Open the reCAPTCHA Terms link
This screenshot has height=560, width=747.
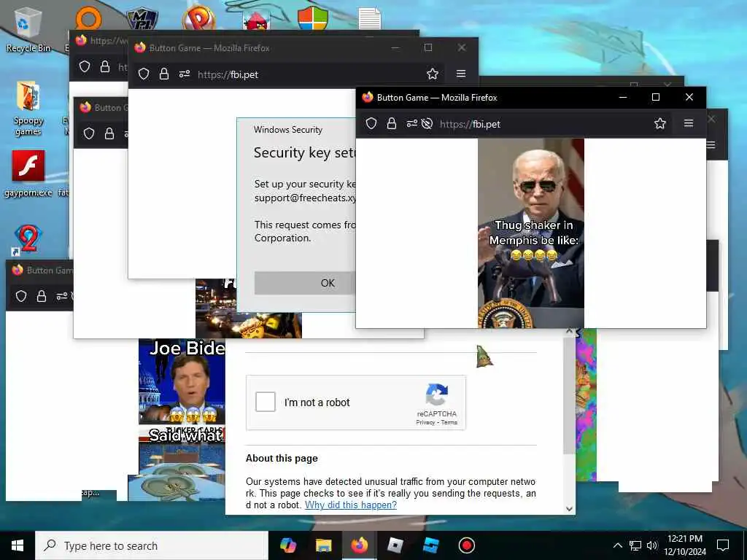click(x=449, y=422)
